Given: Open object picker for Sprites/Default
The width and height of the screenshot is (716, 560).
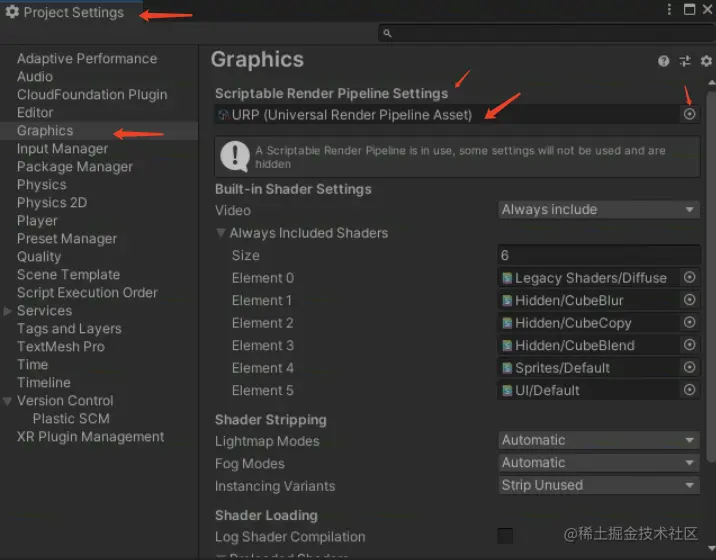Looking at the screenshot, I should tap(690, 367).
